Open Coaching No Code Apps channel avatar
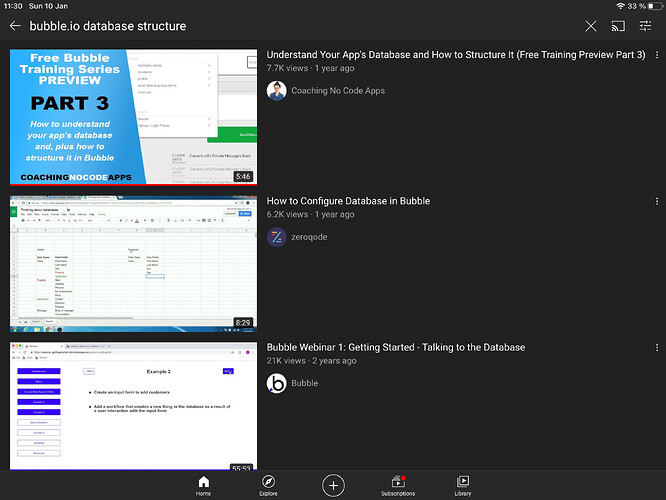This screenshot has width=666, height=500. [277, 90]
